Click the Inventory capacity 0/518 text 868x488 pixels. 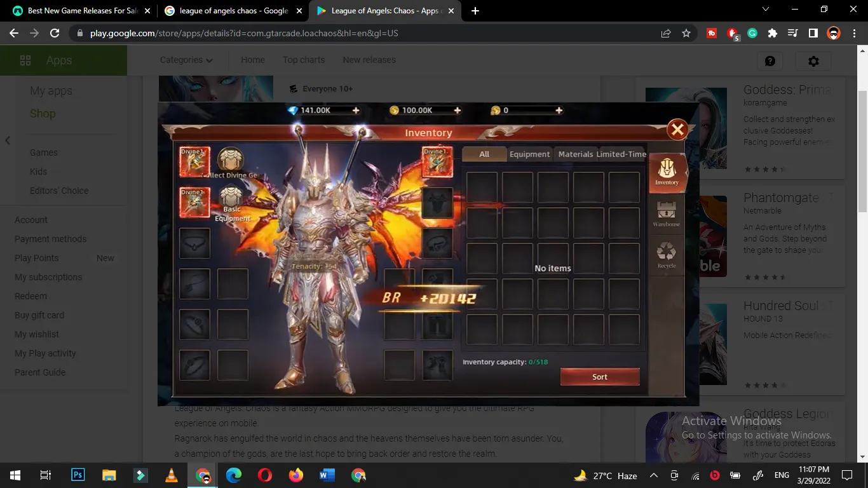[505, 362]
